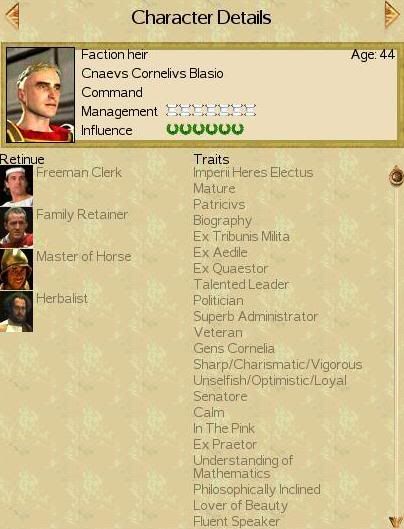Click the Understanding of Mathematics trait

(243, 467)
